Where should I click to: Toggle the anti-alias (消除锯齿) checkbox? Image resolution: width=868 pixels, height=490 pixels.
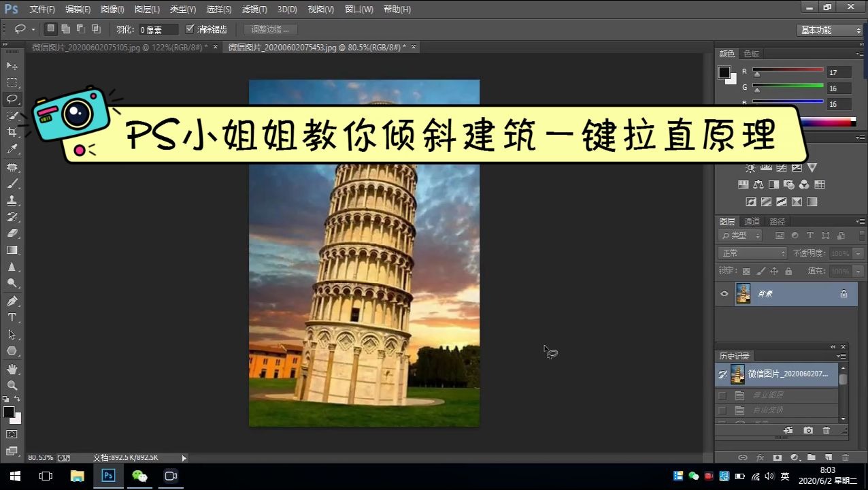click(190, 29)
